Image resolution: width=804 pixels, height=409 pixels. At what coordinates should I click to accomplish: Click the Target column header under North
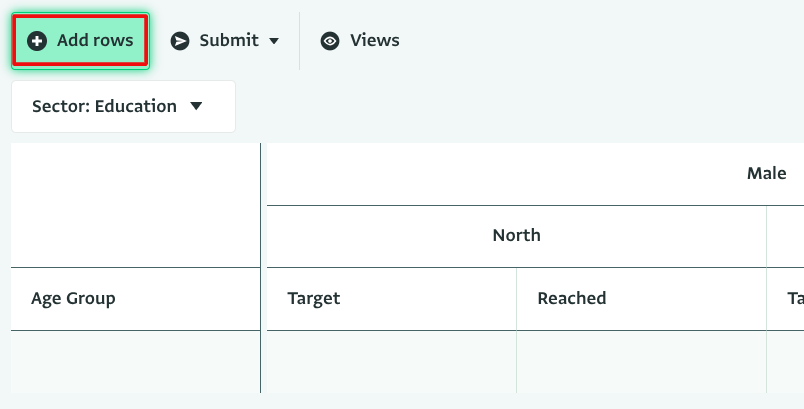tap(313, 298)
